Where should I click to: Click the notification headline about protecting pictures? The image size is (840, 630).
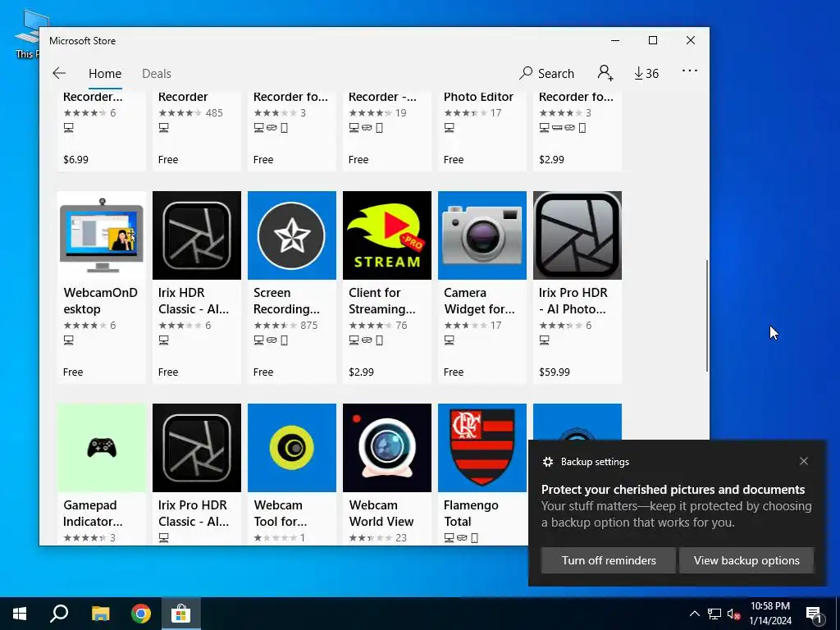point(673,489)
